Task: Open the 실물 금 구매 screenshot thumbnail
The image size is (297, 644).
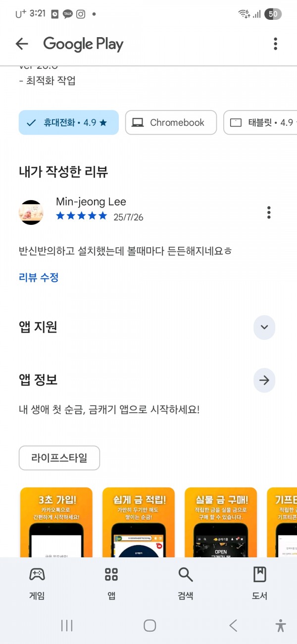Action: tap(221, 522)
